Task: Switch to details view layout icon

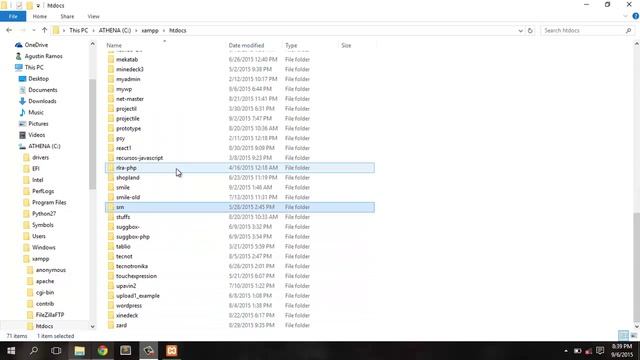Action: (623, 336)
